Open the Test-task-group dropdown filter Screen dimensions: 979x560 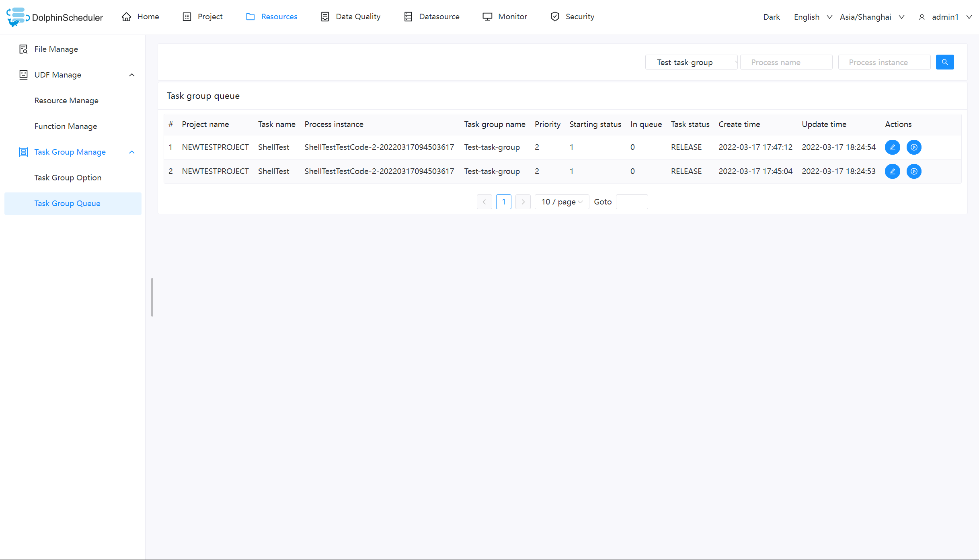point(691,62)
